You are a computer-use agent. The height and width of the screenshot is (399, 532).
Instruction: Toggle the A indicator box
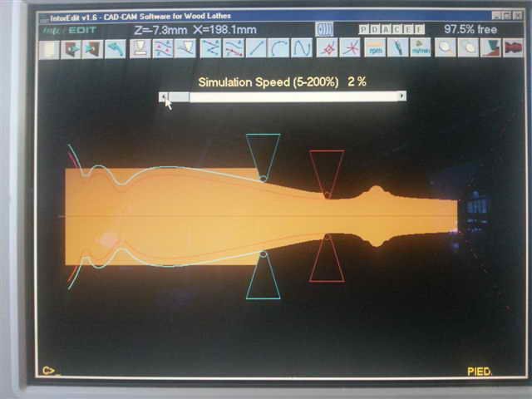[386, 29]
